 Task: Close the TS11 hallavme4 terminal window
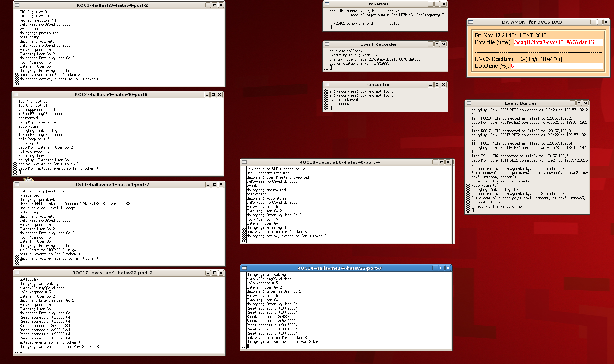221,184
